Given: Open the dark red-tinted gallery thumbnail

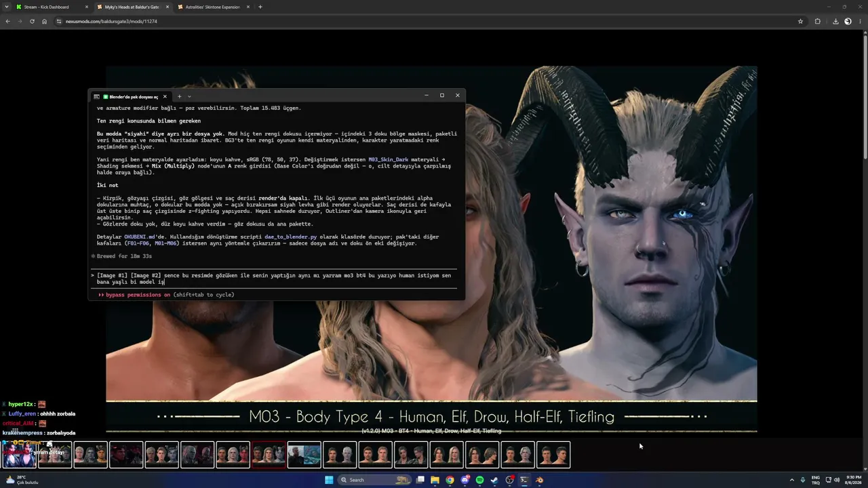Looking at the screenshot, I should (x=126, y=455).
